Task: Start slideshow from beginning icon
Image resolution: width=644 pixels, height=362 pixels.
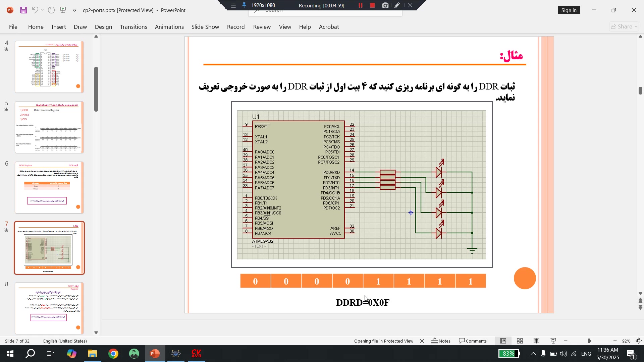Action: 63,10
